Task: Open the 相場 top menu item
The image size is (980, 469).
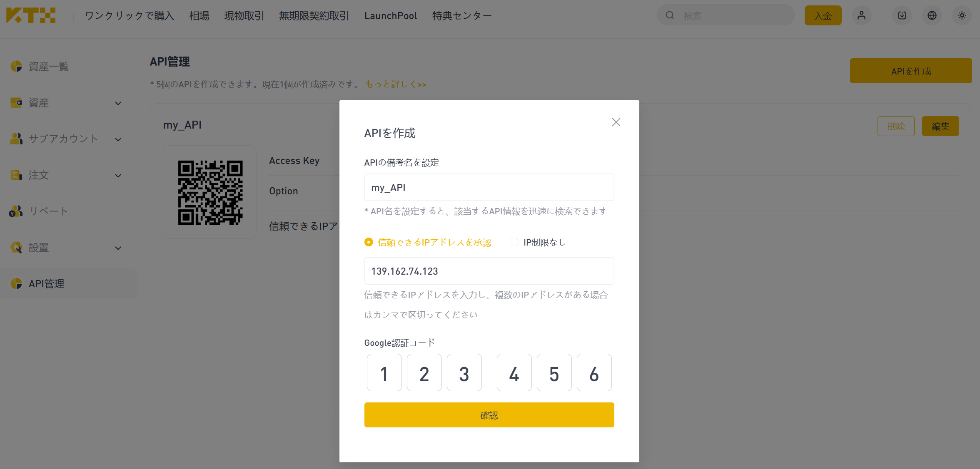Action: pos(199,16)
